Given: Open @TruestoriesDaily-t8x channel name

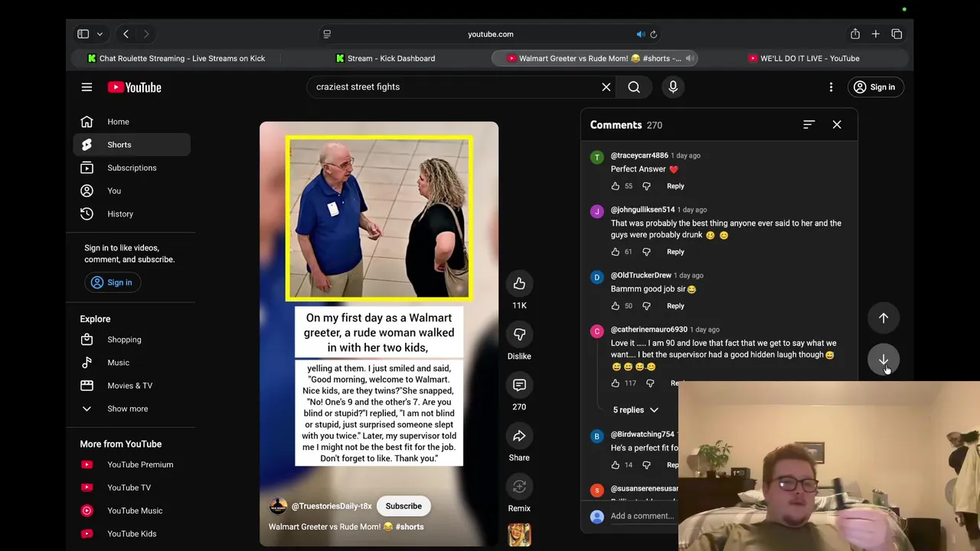Looking at the screenshot, I should point(332,507).
